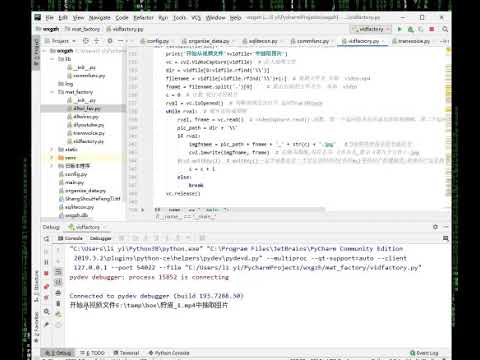This screenshot has width=480, height=360.
Task: Locate current file in Project panel
Action: click(86, 41)
